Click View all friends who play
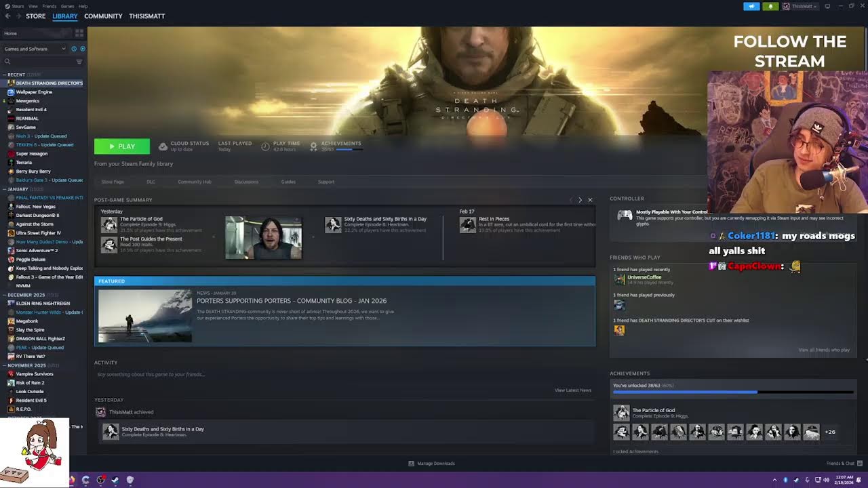This screenshot has height=488, width=868. (x=824, y=350)
